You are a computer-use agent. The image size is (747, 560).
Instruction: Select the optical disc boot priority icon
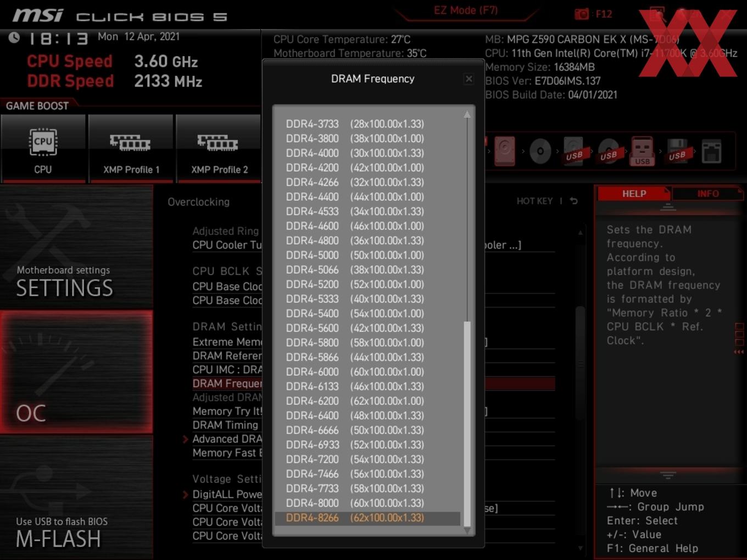(540, 152)
